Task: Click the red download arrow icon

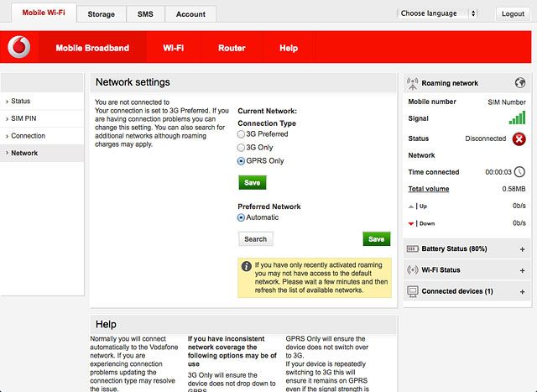Action: [x=411, y=224]
